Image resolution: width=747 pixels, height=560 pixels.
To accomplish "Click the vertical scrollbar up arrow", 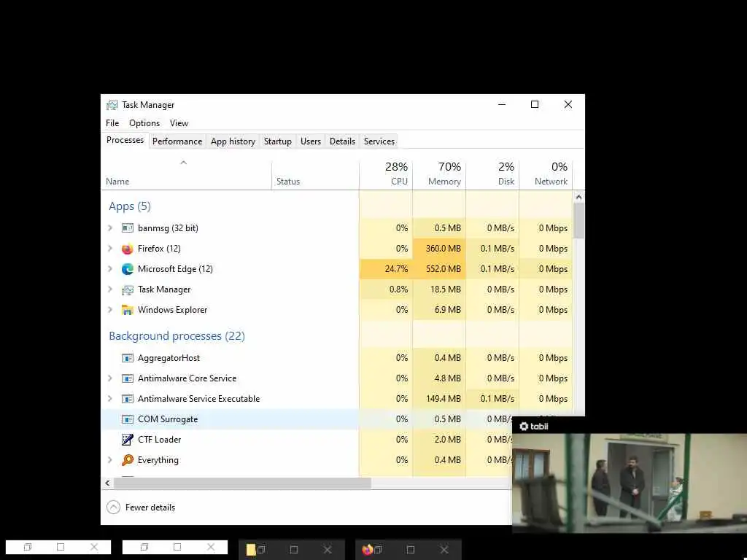I will (x=578, y=197).
